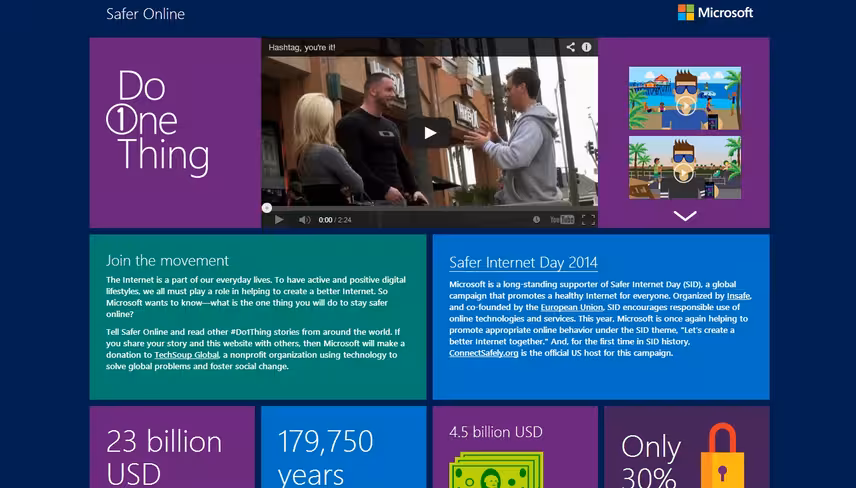This screenshot has width=856, height=488.
Task: Click the Hashtag, you're it! video title
Action: [x=302, y=47]
